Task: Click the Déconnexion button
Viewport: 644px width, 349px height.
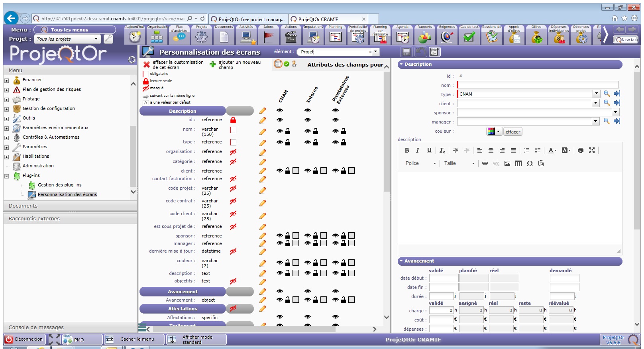Action: 25,339
